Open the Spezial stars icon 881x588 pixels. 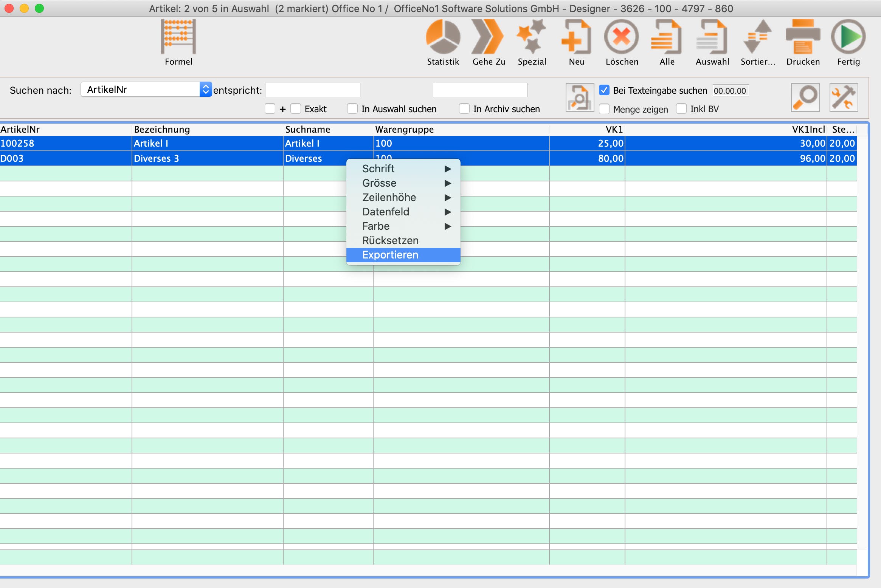532,37
